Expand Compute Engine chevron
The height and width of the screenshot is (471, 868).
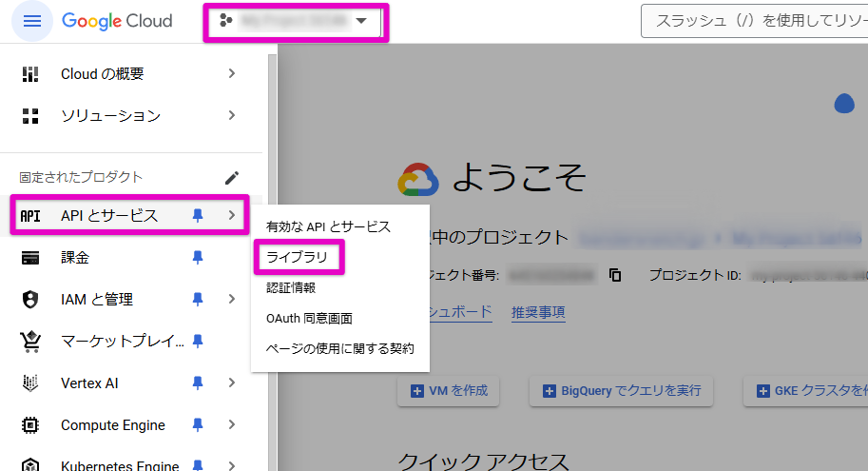pyautogui.click(x=232, y=425)
